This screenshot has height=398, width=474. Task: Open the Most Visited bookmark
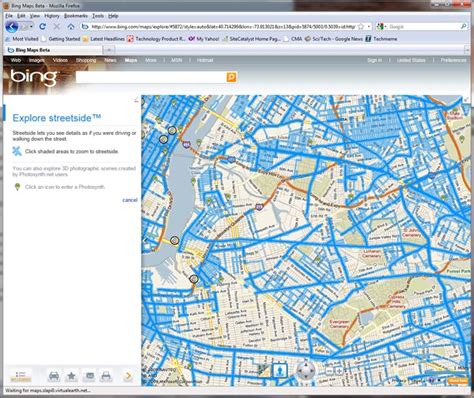pyautogui.click(x=22, y=39)
